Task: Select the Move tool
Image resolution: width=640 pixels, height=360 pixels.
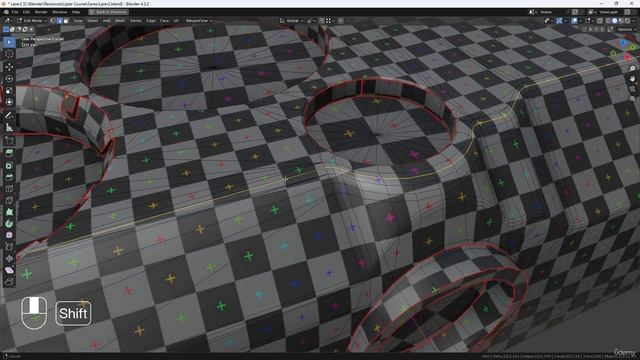Action: click(9, 66)
